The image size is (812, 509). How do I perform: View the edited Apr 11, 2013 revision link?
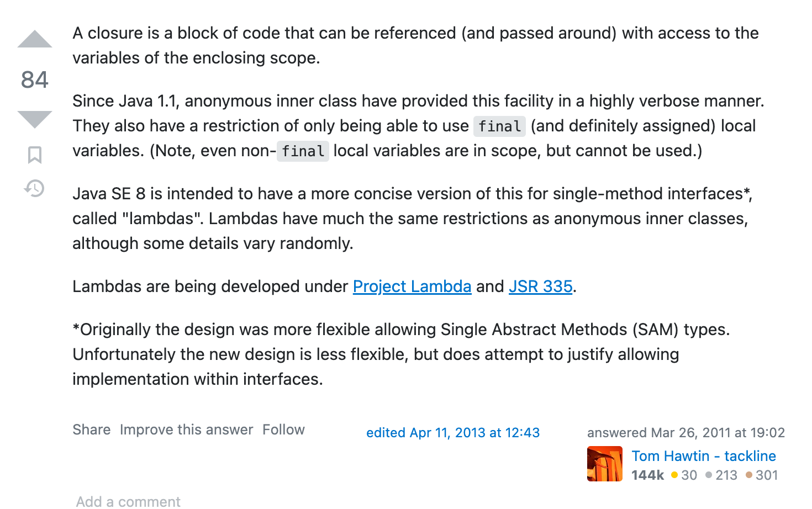(453, 433)
